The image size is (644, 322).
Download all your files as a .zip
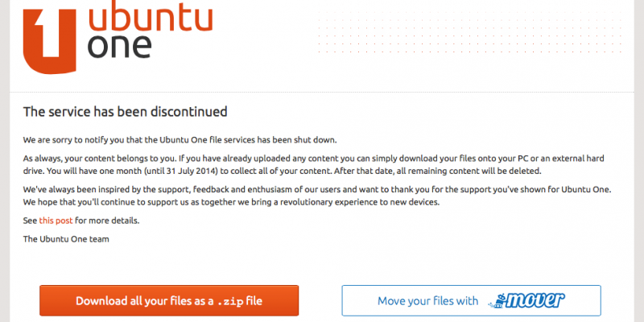pyautogui.click(x=169, y=300)
